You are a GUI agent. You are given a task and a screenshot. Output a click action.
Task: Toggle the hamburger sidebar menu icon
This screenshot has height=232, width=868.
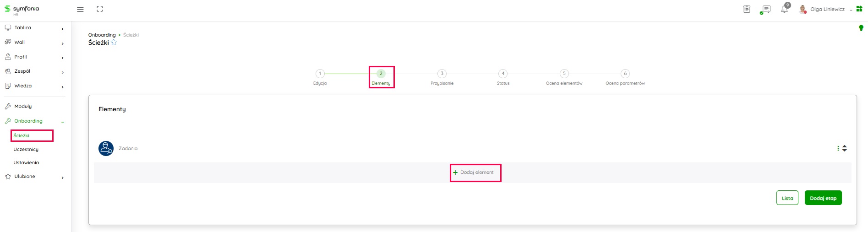[x=80, y=9]
